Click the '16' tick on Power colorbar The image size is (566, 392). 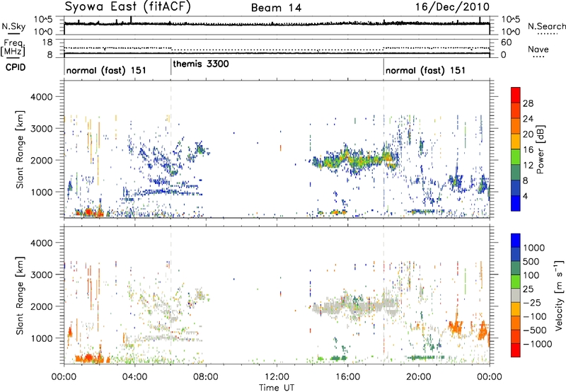[x=528, y=150]
